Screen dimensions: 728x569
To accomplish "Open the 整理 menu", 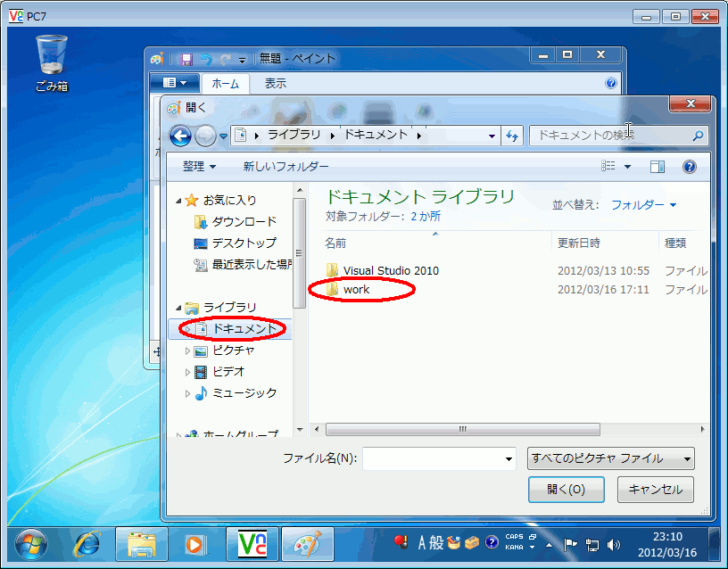I will (x=199, y=167).
